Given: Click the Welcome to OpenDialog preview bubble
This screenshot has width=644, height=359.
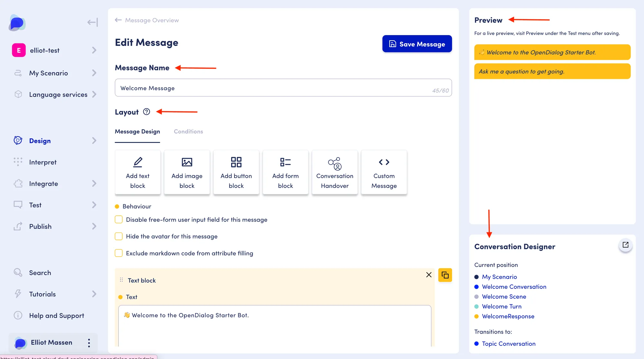Looking at the screenshot, I should coord(552,52).
